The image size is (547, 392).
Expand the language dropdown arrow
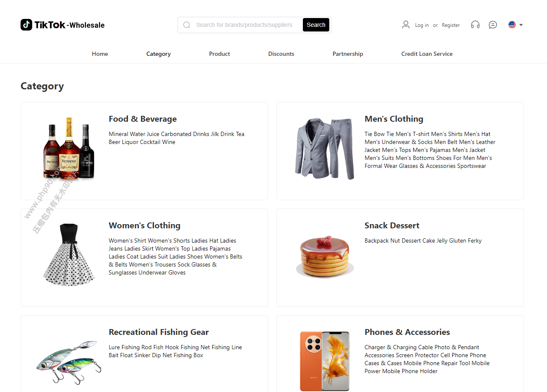(521, 25)
